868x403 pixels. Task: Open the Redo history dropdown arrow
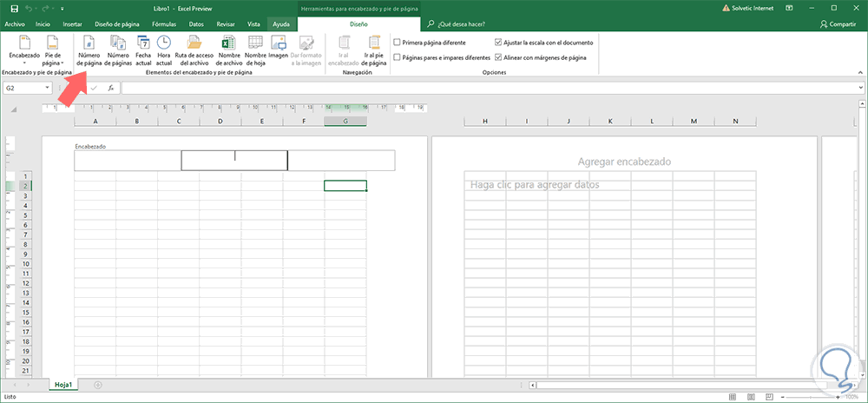(53, 9)
